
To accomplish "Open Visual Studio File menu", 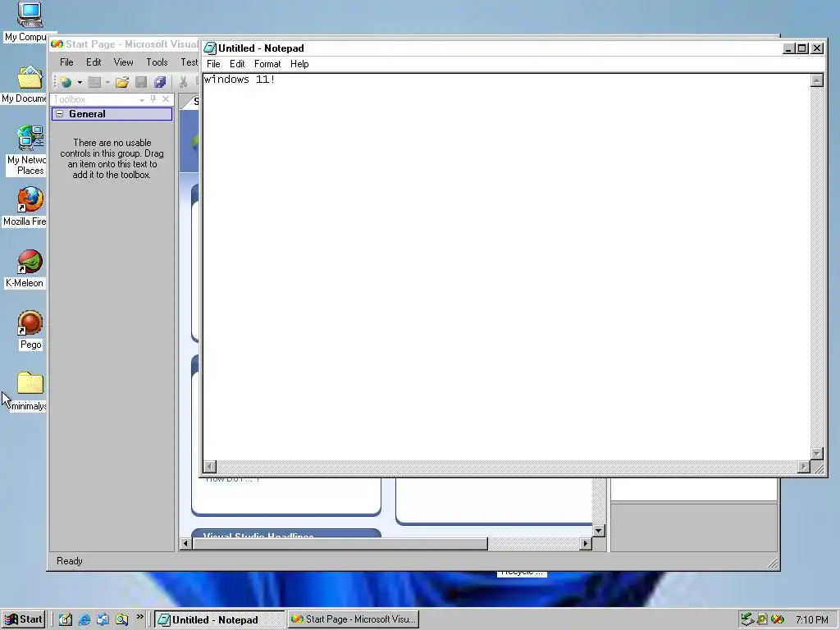I will point(66,62).
